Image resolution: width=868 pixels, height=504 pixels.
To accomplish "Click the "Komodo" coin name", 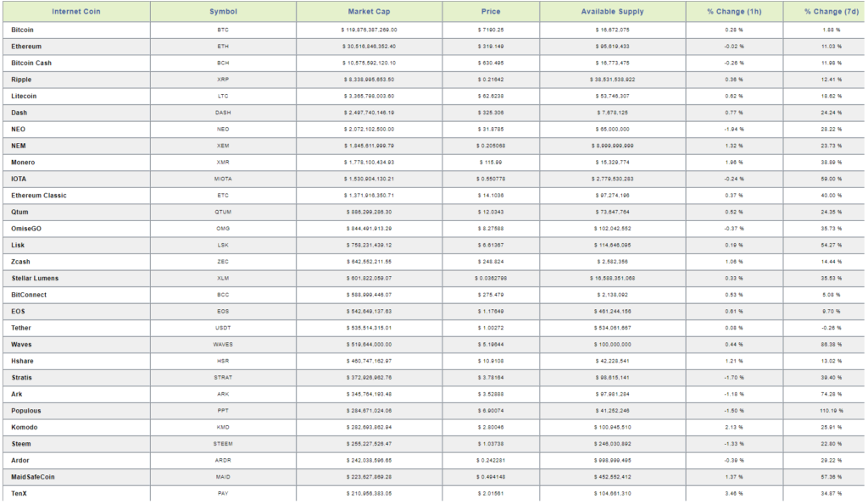I will [x=25, y=428].
